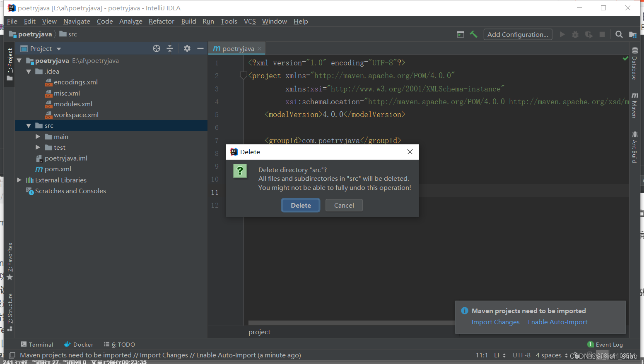This screenshot has height=364, width=644.
Task: Open LF line separator selector
Action: pos(500,355)
